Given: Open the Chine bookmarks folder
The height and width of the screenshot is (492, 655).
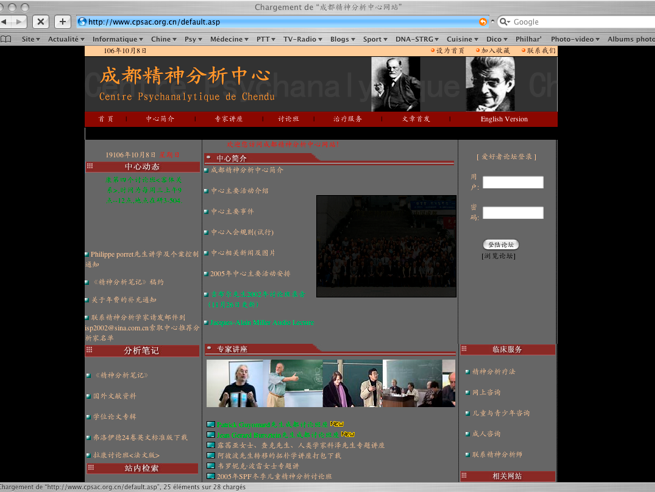Looking at the screenshot, I should click(163, 39).
